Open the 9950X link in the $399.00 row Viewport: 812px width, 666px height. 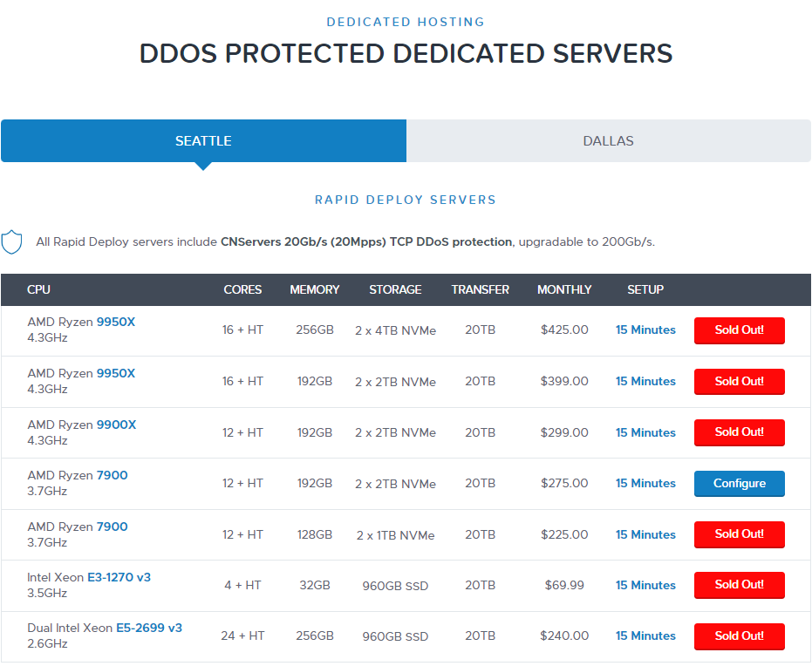click(115, 373)
